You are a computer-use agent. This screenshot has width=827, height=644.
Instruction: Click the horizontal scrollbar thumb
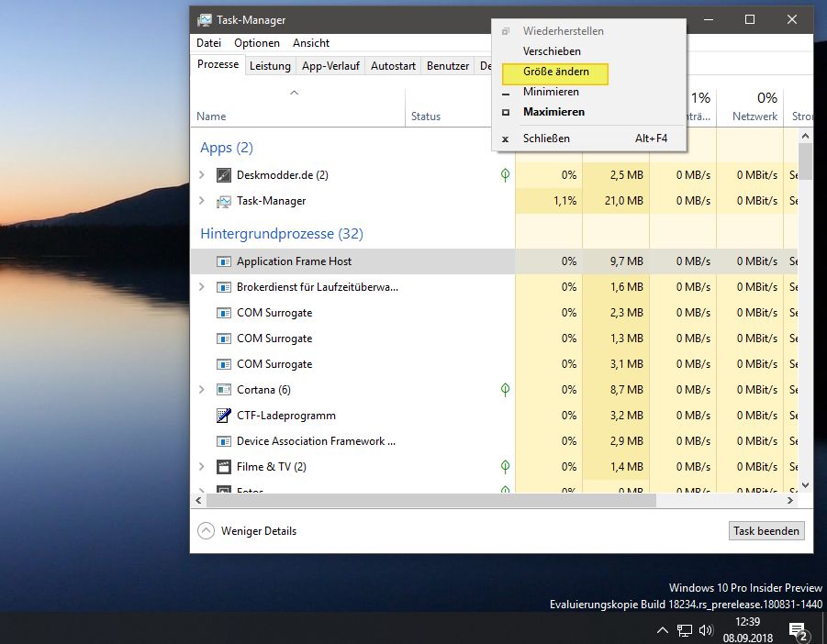pyautogui.click(x=430, y=501)
